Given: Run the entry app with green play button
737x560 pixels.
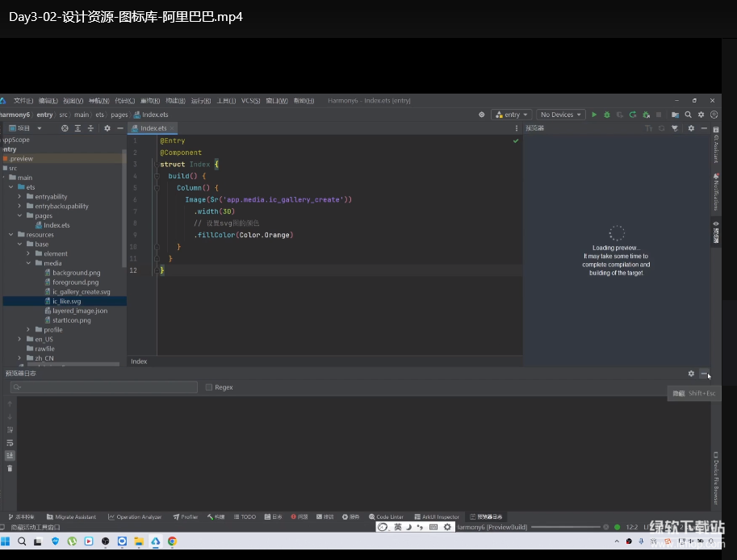Looking at the screenshot, I should [x=594, y=115].
